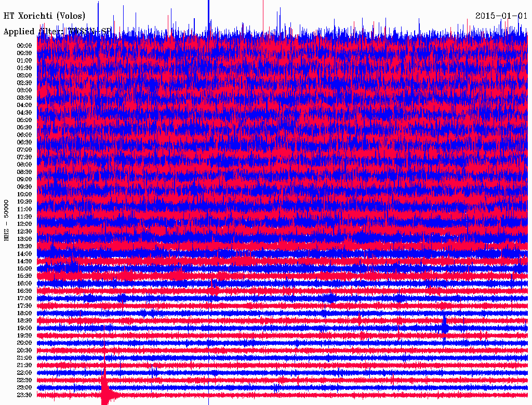Click the date label "2015-01-01"
This screenshot has width=532, height=405.
coord(501,16)
